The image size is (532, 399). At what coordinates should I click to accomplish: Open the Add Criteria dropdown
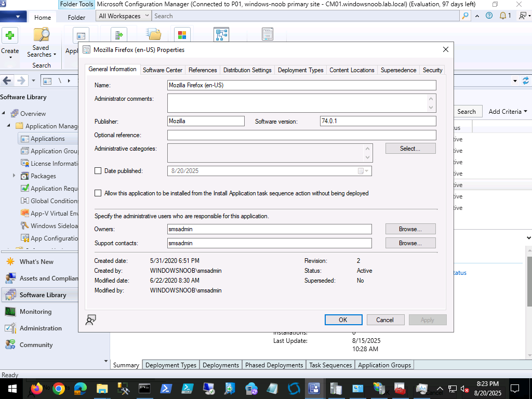click(508, 111)
